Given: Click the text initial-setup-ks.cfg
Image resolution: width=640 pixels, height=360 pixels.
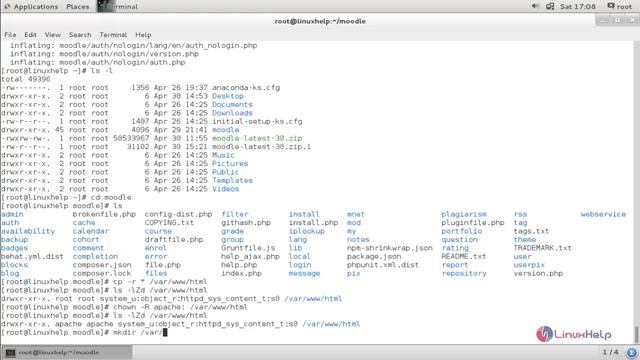Looking at the screenshot, I should (257, 122).
